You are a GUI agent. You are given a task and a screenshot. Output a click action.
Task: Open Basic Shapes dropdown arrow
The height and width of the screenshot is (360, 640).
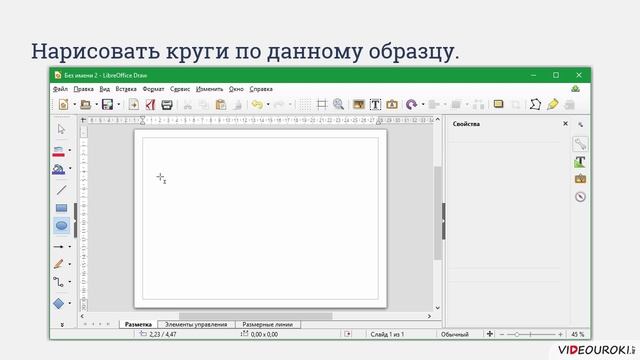point(70,303)
